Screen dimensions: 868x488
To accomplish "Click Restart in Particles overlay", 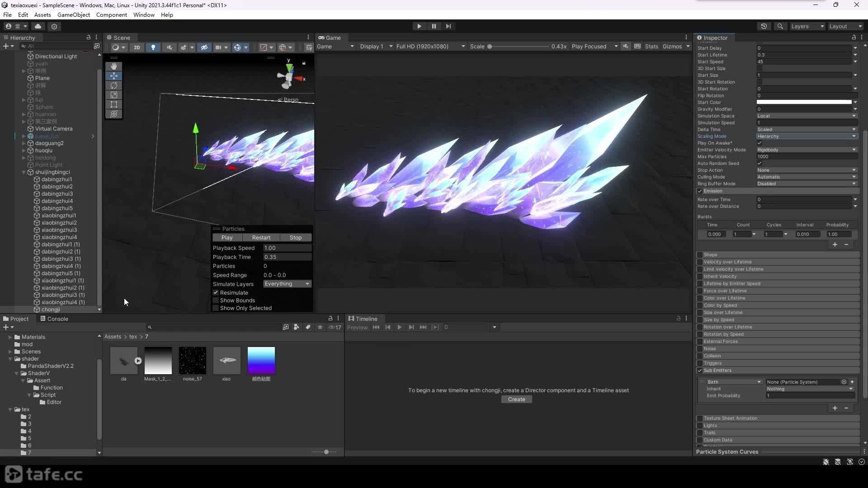I will [x=261, y=238].
